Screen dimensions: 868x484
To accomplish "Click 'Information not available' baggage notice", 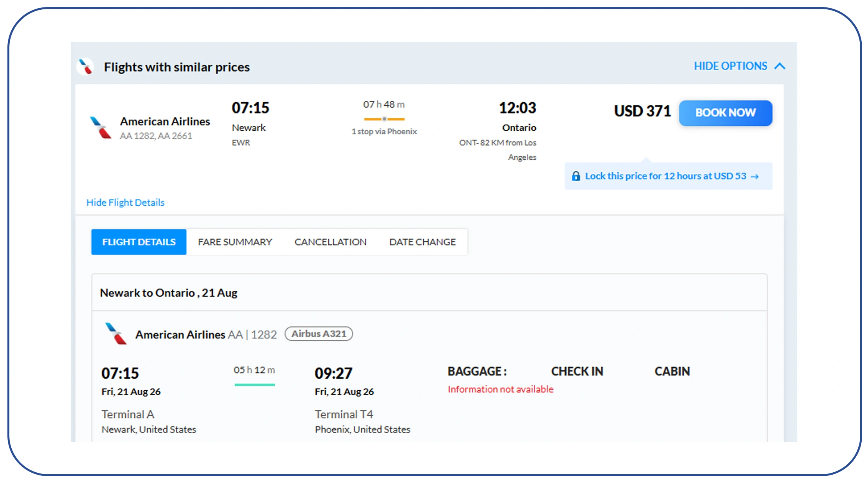I will click(501, 389).
